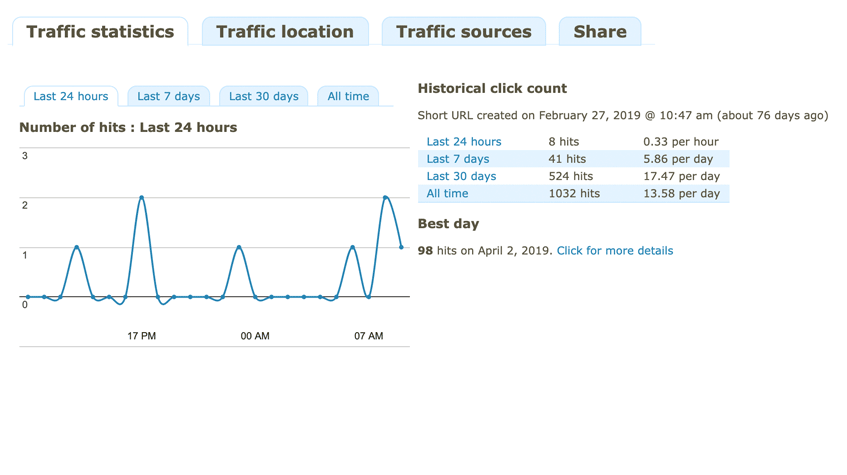The height and width of the screenshot is (475, 847).
Task: Open the Traffic statistics tab
Action: 100,32
